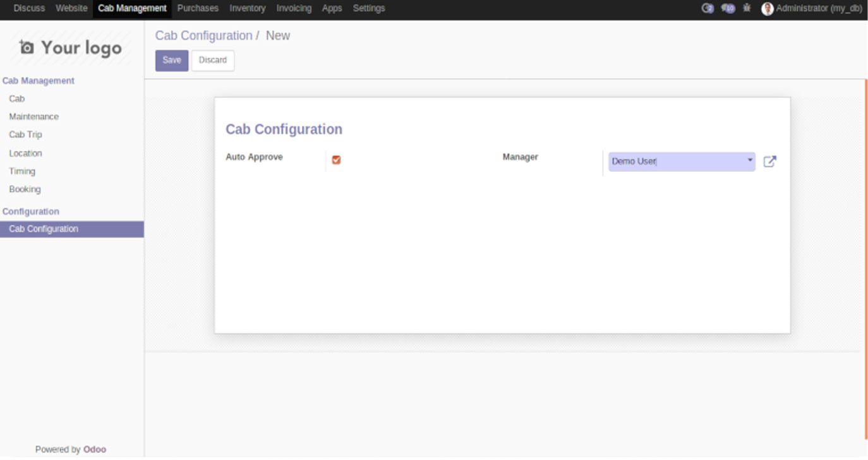Click the Manager field label
The image size is (868, 460).
pyautogui.click(x=520, y=157)
